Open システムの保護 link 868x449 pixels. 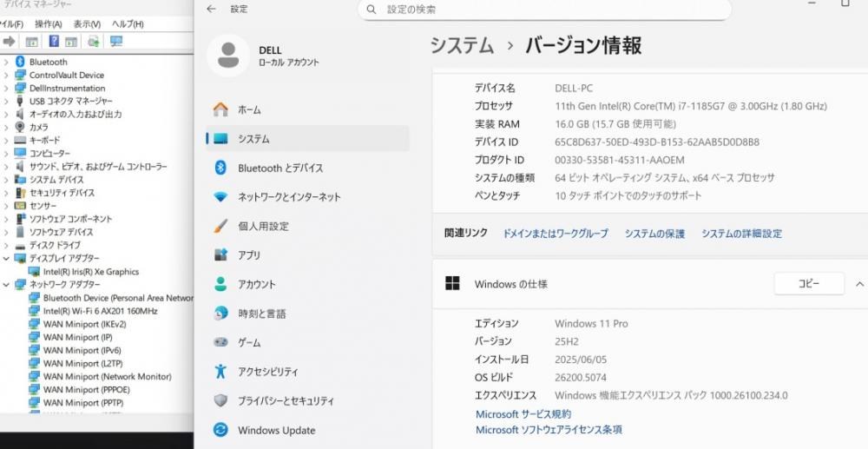coord(654,234)
